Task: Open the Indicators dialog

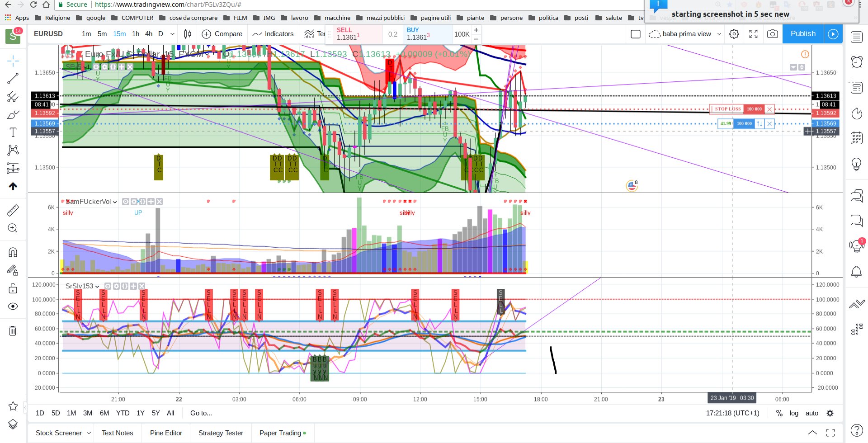Action: 273,34
